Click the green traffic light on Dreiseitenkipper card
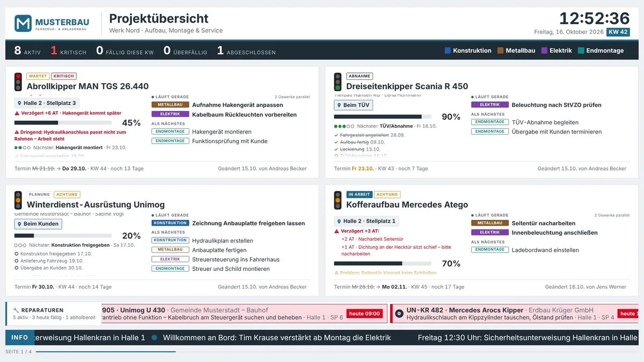This screenshot has width=644, height=362. [338, 87]
